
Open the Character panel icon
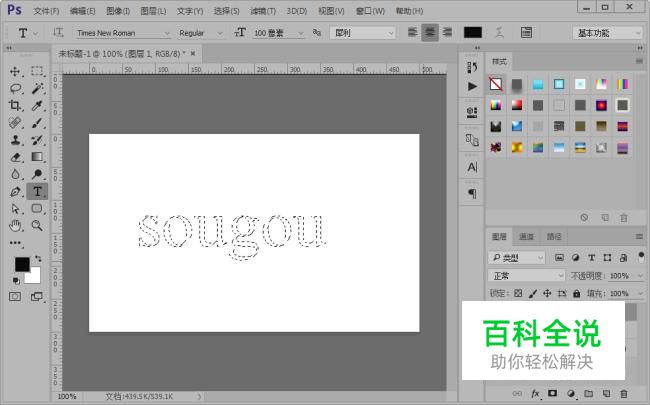point(472,167)
